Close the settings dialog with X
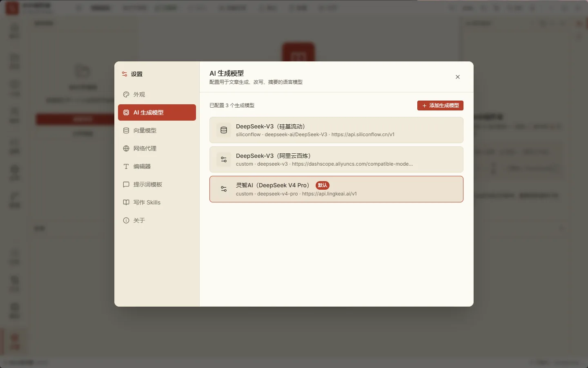Viewport: 588px width, 368px height. tap(458, 77)
